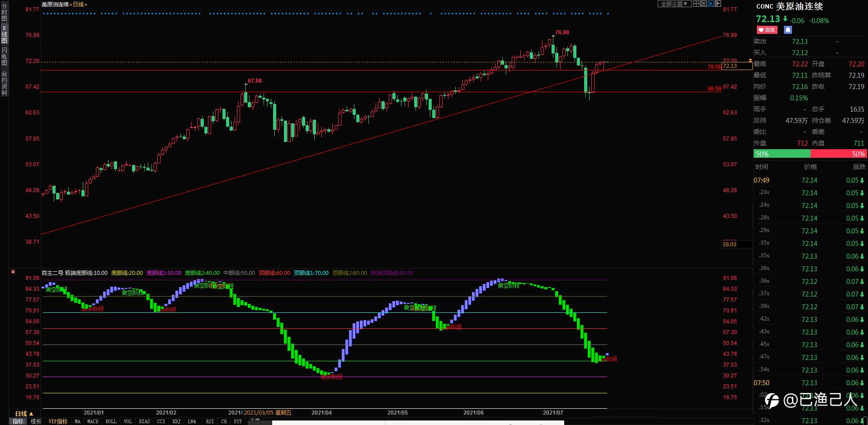
Task: Click the date label 2021/03/05 星期五
Action: (x=268, y=413)
